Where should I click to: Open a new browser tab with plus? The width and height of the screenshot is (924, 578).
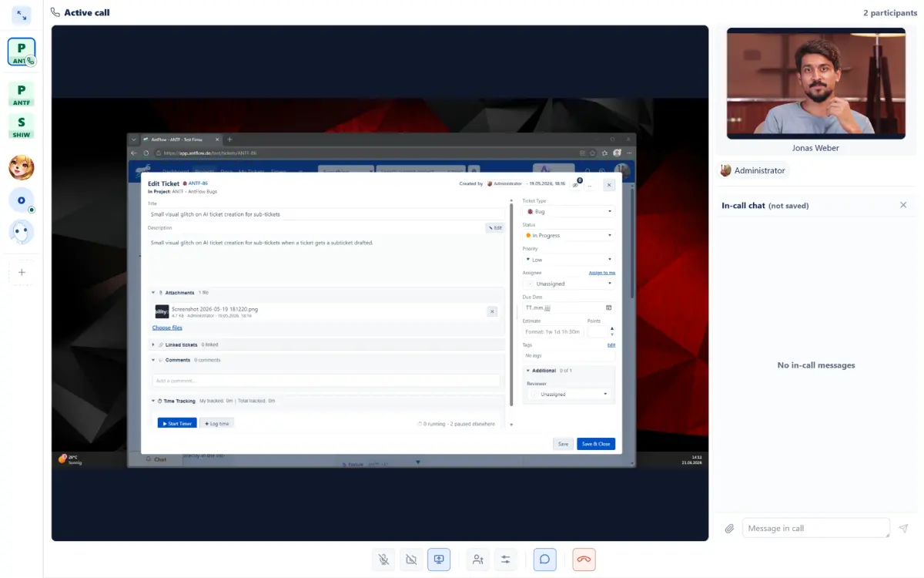(x=229, y=139)
